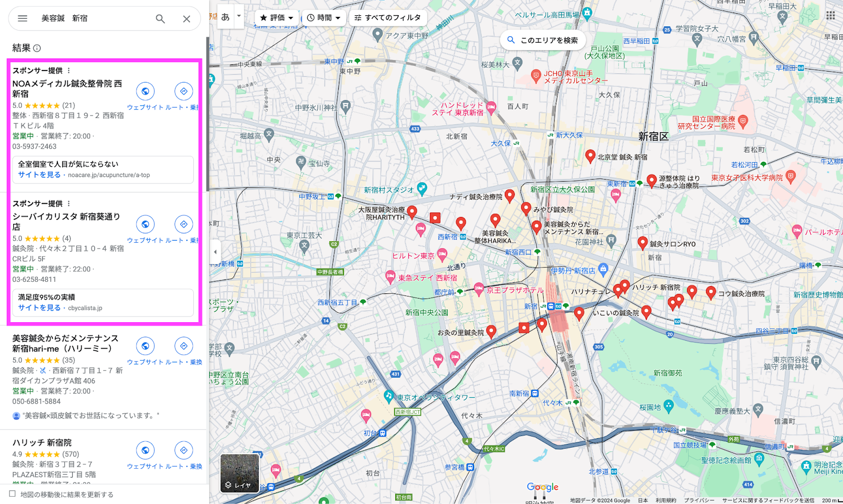Viewport: 843px width, 504px height.
Task: Click プライバシー link in map footer
Action: (x=699, y=500)
